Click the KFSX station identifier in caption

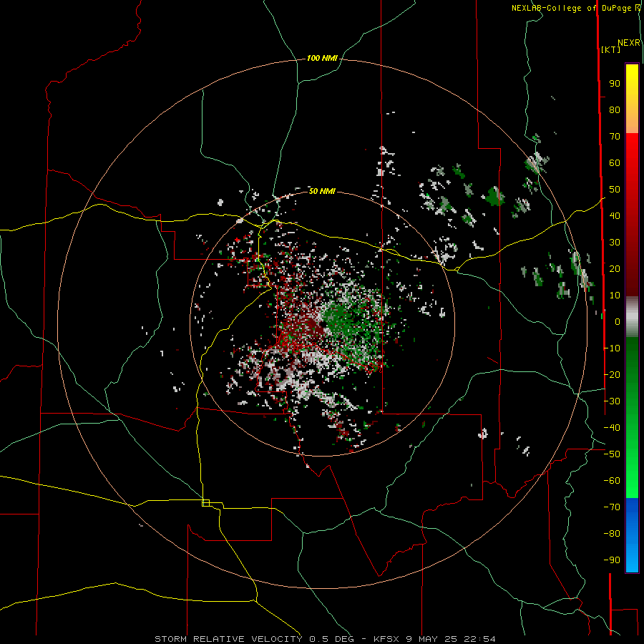(x=387, y=639)
